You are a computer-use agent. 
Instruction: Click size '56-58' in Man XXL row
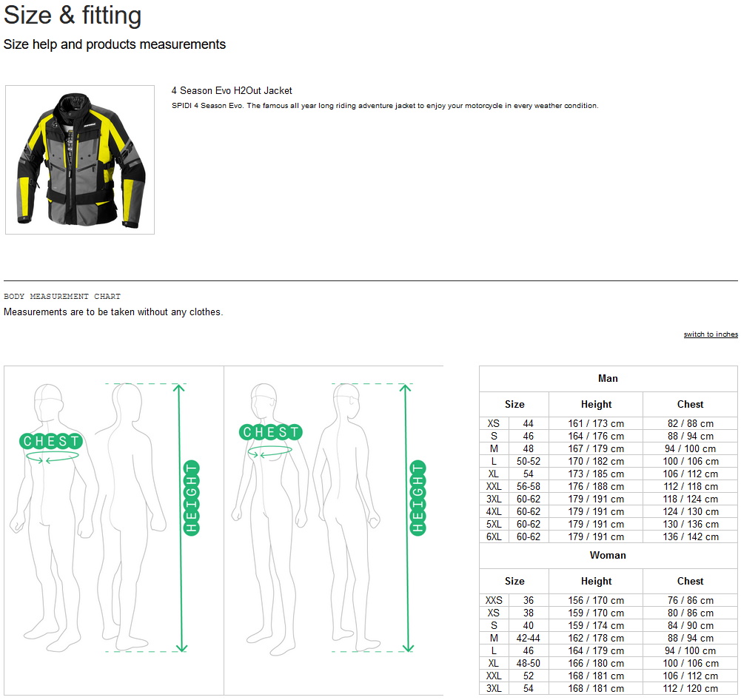click(529, 486)
